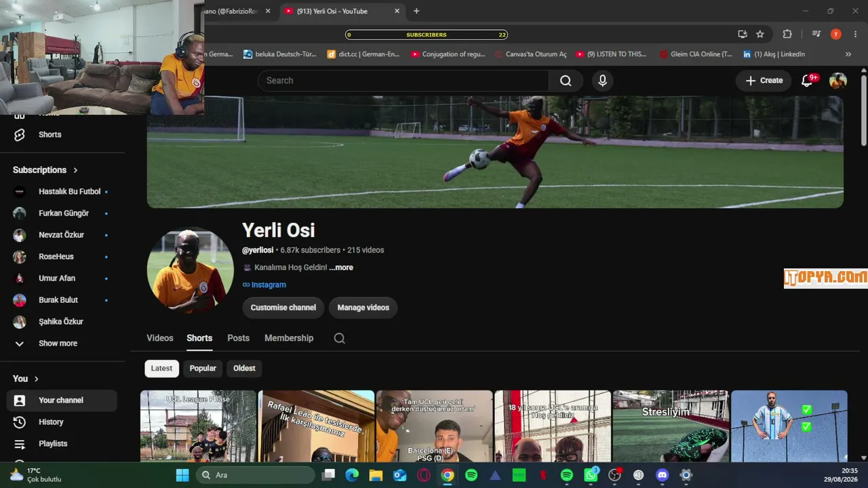
Task: Click the YouTube search magnifier button
Action: click(x=566, y=81)
